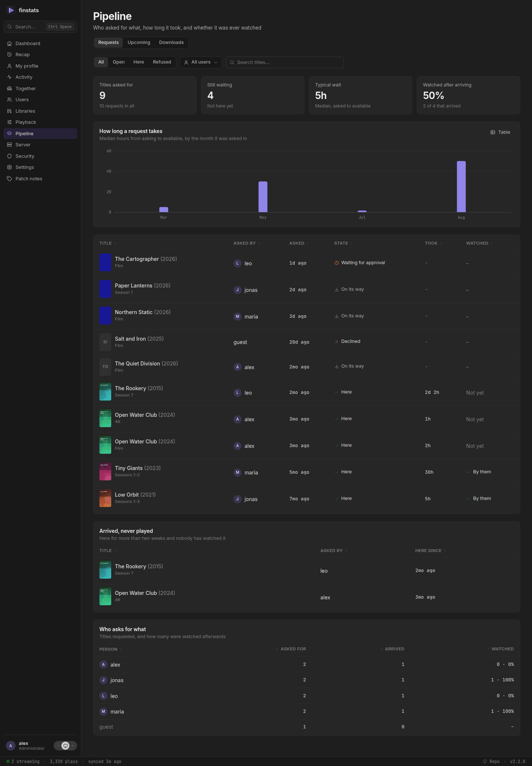This screenshot has height=766, width=532.
Task: Sort requests table by State column
Action: pyautogui.click(x=343, y=243)
